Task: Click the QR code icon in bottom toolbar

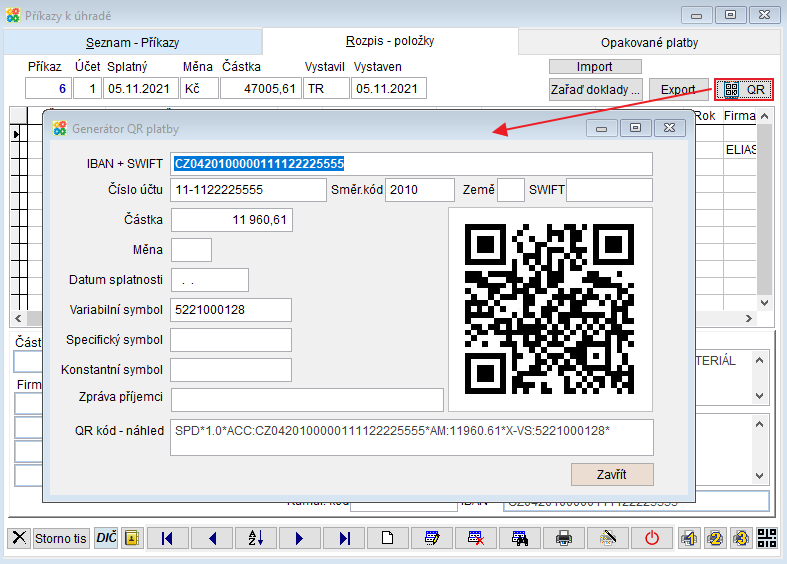Action: 767,538
